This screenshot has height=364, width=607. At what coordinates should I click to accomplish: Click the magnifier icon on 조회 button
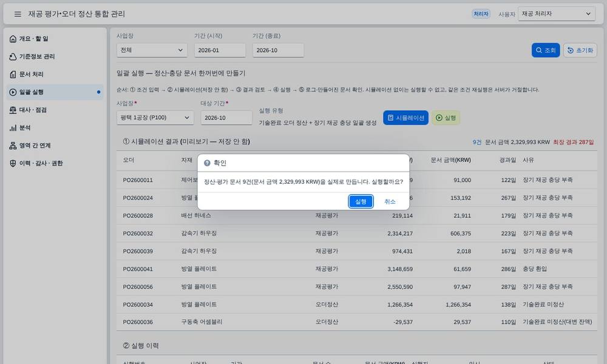[x=538, y=50]
